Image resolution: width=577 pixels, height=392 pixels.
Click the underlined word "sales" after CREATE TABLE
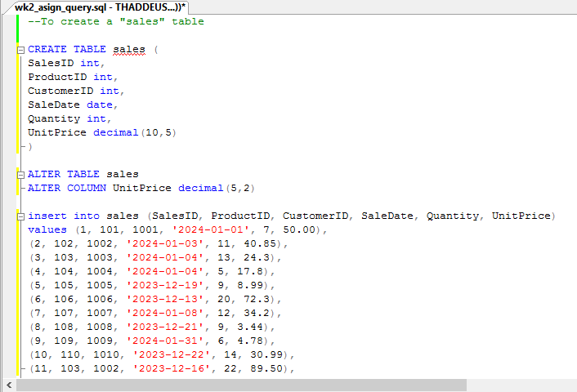pos(129,49)
